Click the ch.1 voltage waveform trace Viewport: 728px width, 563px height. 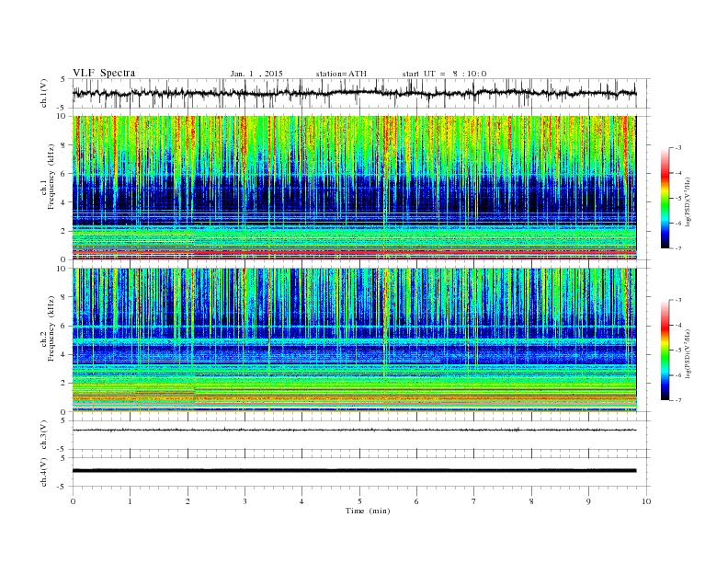click(354, 93)
